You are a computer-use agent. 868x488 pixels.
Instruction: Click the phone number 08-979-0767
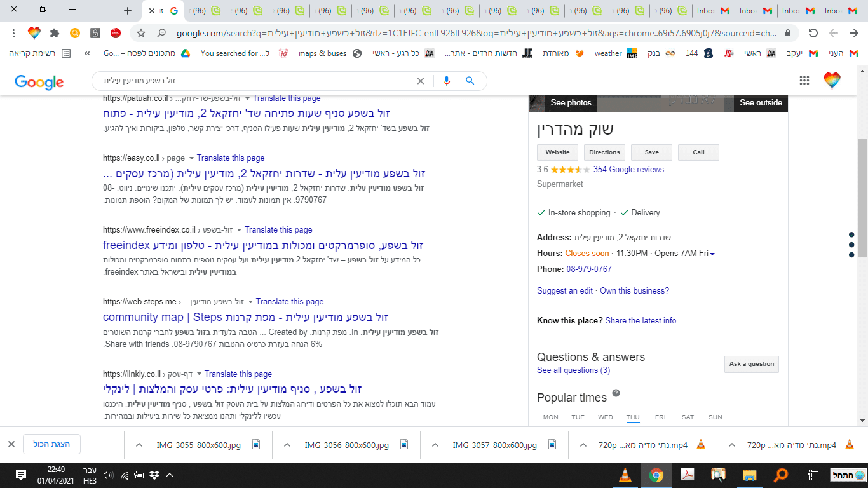pos(589,269)
